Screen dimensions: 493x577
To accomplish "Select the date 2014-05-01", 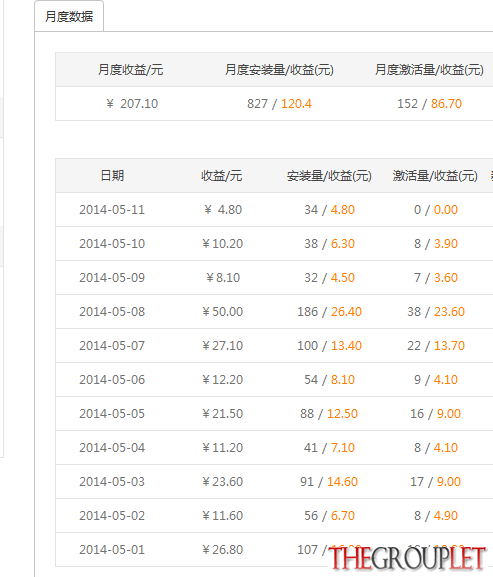I will pos(112,550).
